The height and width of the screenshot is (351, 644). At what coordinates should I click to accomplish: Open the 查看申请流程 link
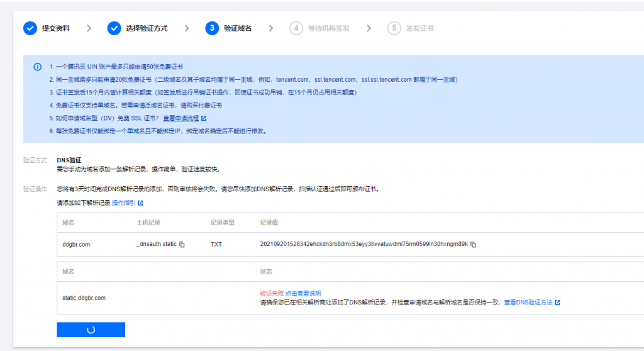(181, 118)
